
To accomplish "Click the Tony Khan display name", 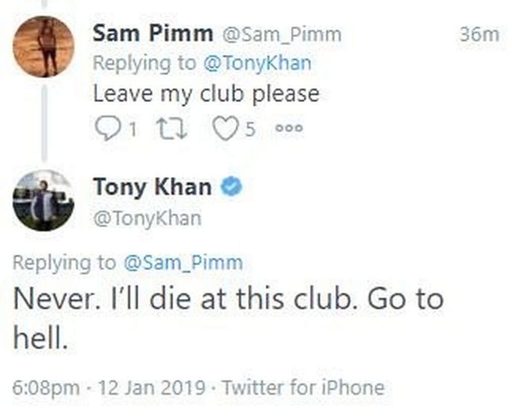I will (152, 188).
